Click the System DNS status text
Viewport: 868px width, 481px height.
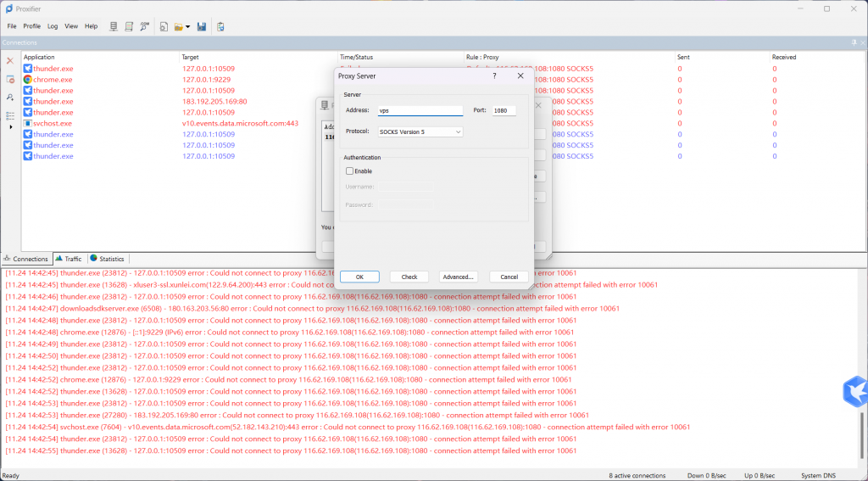pos(818,475)
